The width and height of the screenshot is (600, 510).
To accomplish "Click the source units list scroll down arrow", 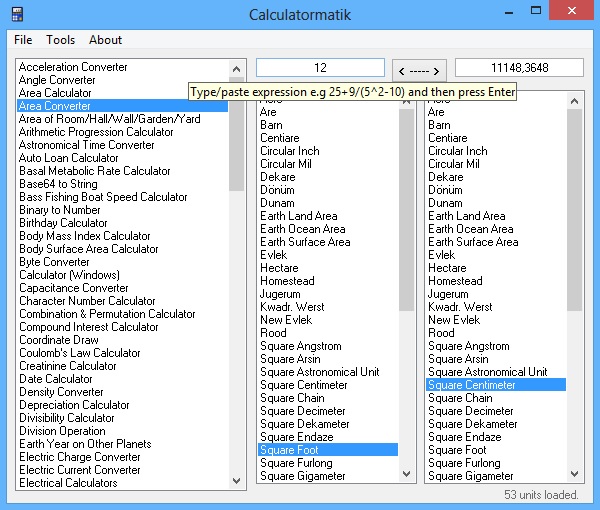I will point(406,474).
